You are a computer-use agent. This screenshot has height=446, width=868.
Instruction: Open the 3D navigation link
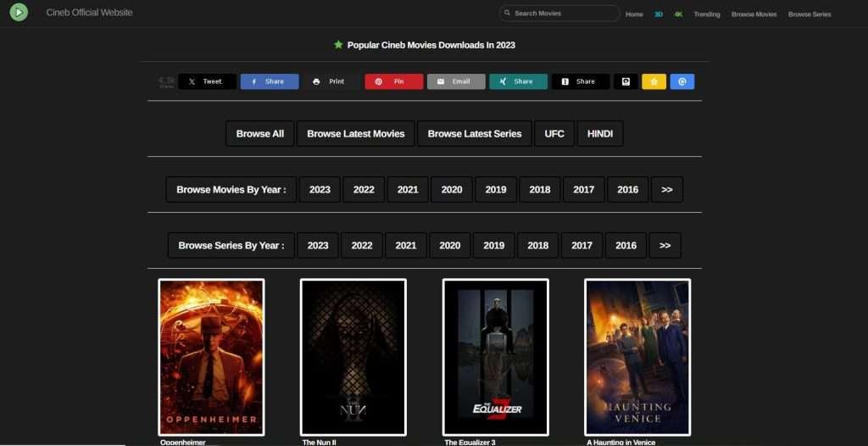pyautogui.click(x=659, y=14)
